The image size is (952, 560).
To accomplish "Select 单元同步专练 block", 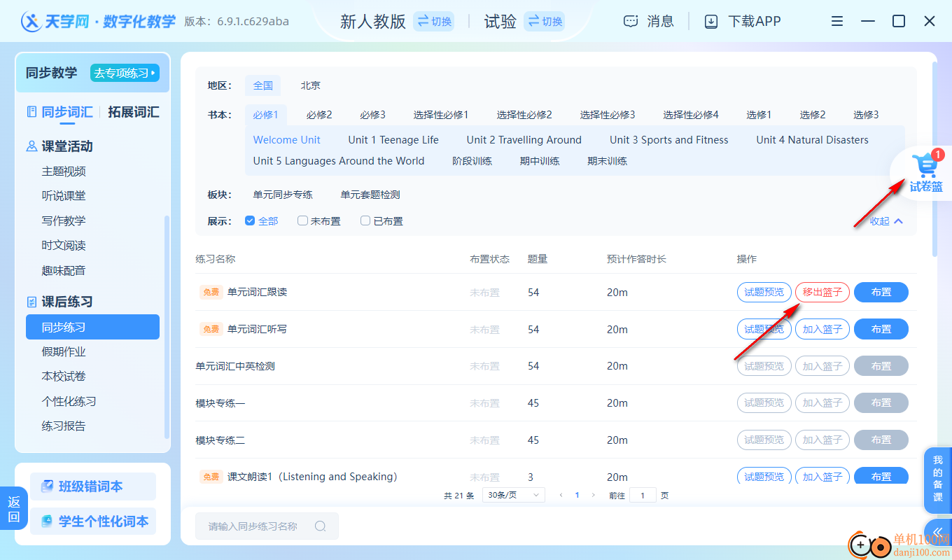I will click(283, 195).
